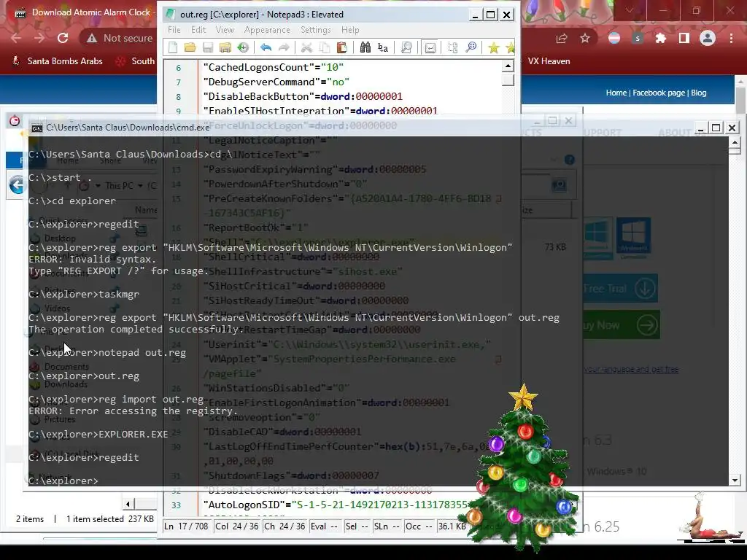Click the 'Eval --' status bar field
The width and height of the screenshot is (747, 560).
click(x=325, y=526)
